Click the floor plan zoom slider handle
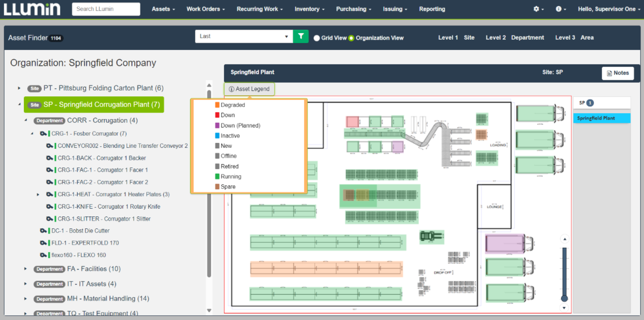This screenshot has width=644, height=320. [564, 299]
